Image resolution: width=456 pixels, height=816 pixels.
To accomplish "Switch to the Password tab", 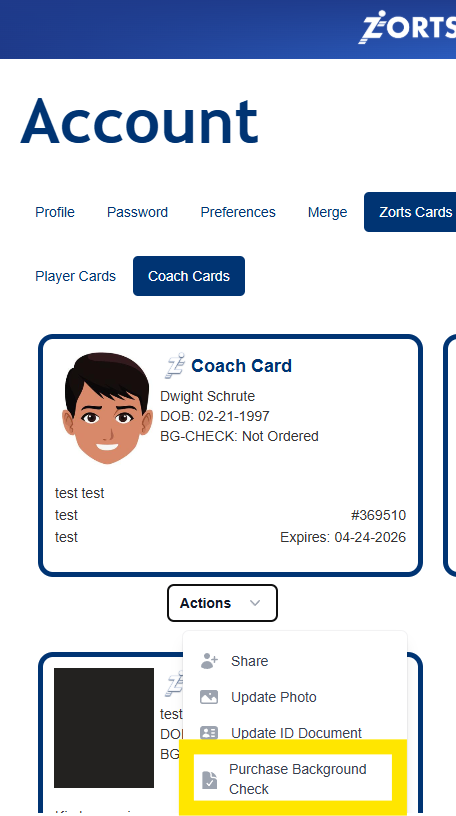I will coord(137,212).
